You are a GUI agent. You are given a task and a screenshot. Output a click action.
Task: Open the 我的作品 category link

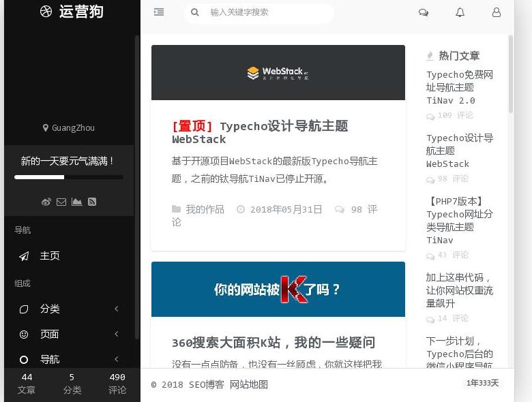click(x=205, y=209)
